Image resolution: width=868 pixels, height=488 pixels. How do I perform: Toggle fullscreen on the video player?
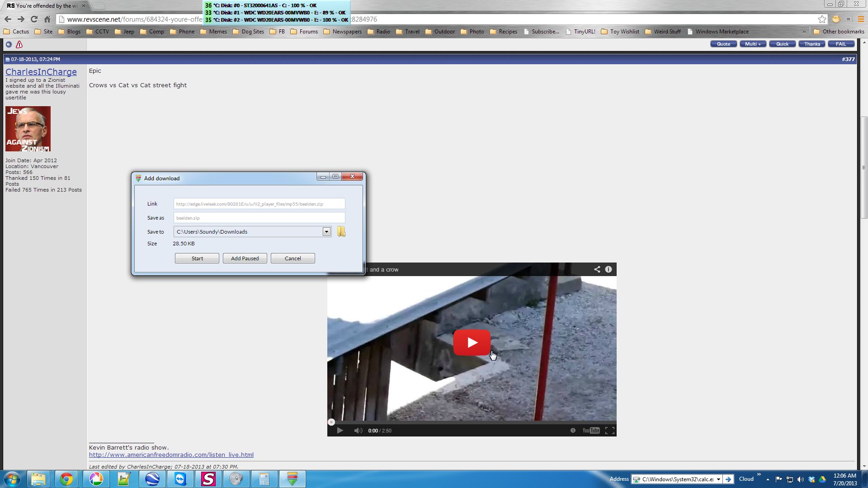click(x=609, y=431)
